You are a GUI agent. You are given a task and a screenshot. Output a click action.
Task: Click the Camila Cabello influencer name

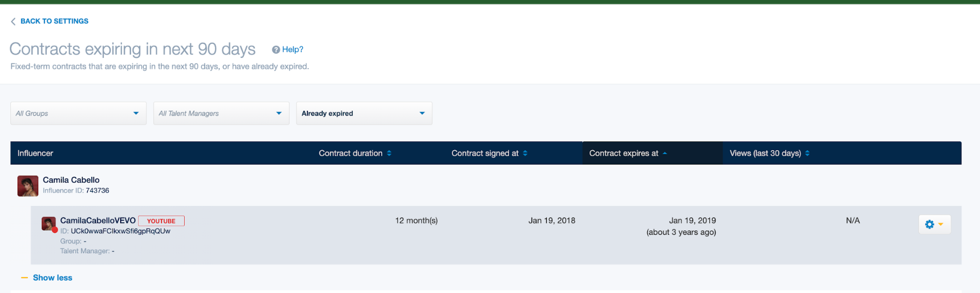[71, 180]
